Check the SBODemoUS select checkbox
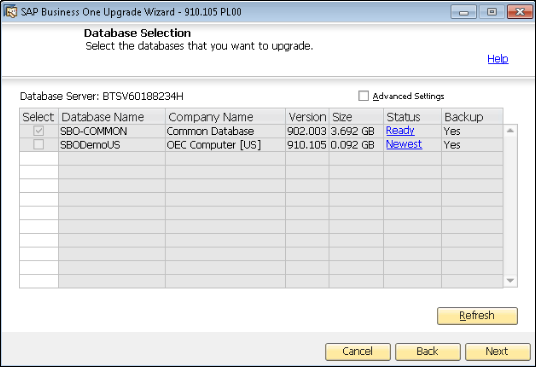This screenshot has width=536, height=367. click(39, 145)
